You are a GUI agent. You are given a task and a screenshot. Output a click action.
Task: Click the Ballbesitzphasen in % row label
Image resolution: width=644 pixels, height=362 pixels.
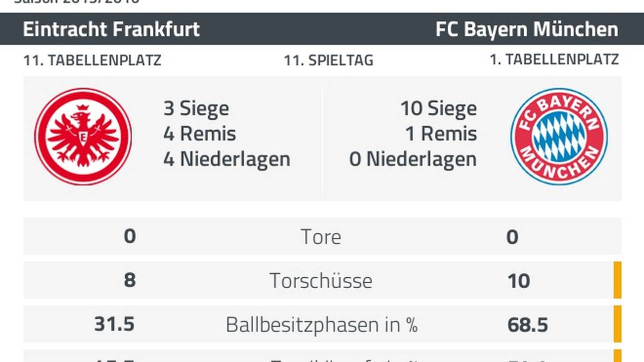322,325
